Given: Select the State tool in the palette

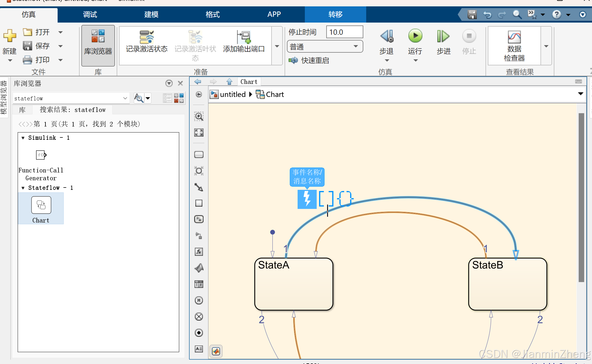Looking at the screenshot, I should tap(199, 155).
